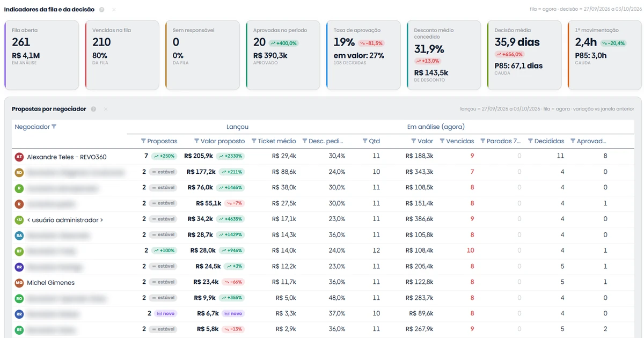The image size is (644, 338).
Task: Click the filter icon next to Negociador
Action: pyautogui.click(x=54, y=127)
